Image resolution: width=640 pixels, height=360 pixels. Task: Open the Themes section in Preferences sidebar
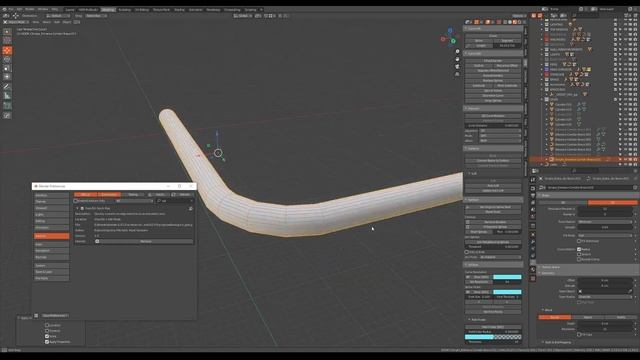(x=51, y=202)
